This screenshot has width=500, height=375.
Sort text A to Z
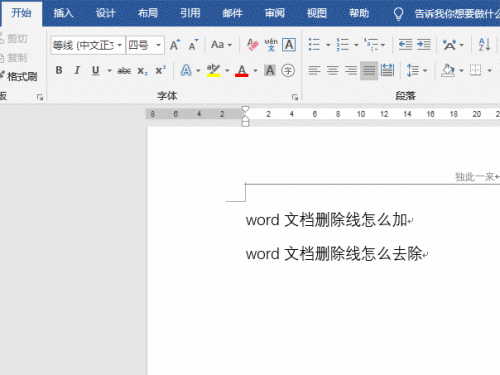[484, 45]
